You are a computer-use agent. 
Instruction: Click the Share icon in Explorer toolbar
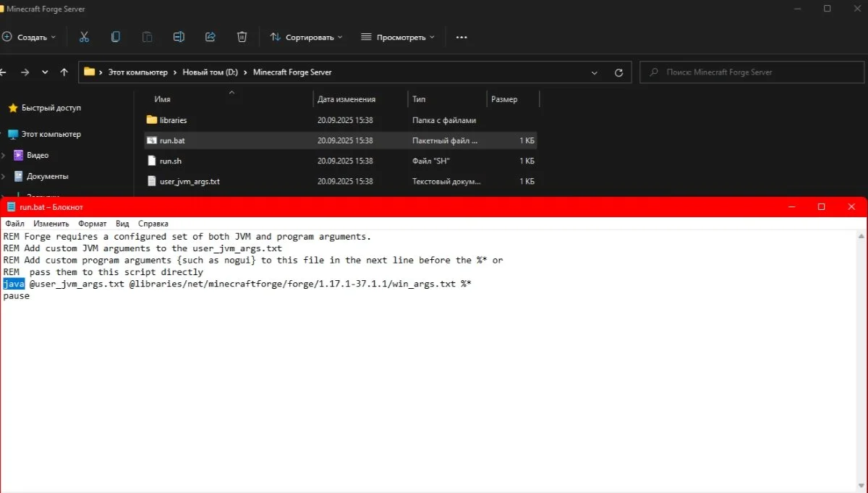point(210,37)
